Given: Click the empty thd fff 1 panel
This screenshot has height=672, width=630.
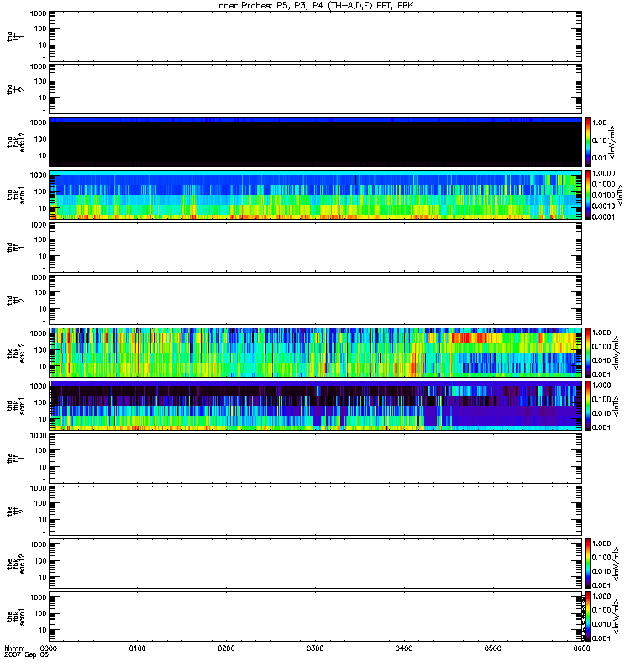Looking at the screenshot, I should coord(316,247).
